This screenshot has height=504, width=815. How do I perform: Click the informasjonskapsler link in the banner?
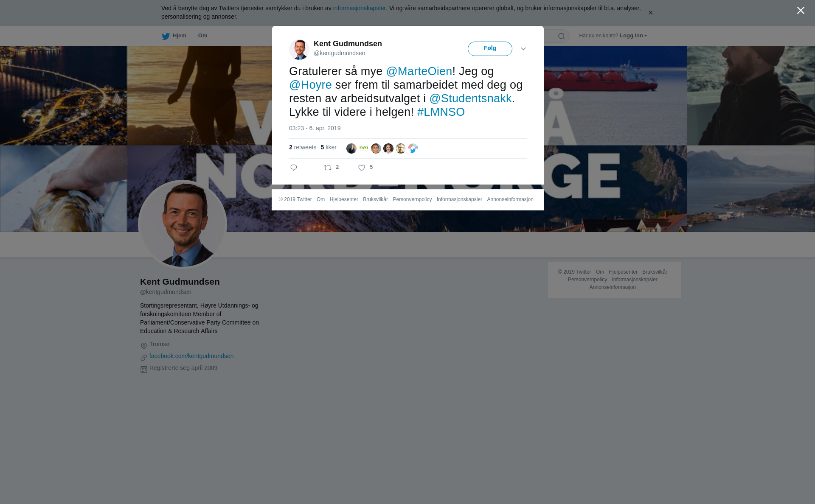tap(359, 8)
